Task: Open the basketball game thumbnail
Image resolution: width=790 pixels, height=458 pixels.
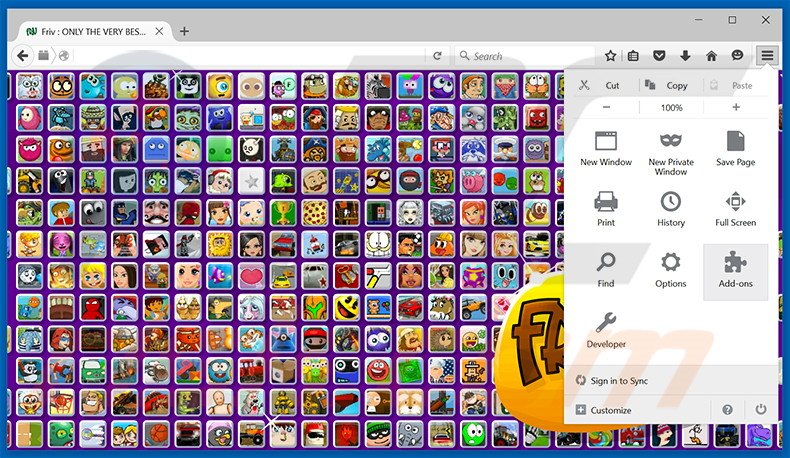Action: pyautogui.click(x=156, y=434)
